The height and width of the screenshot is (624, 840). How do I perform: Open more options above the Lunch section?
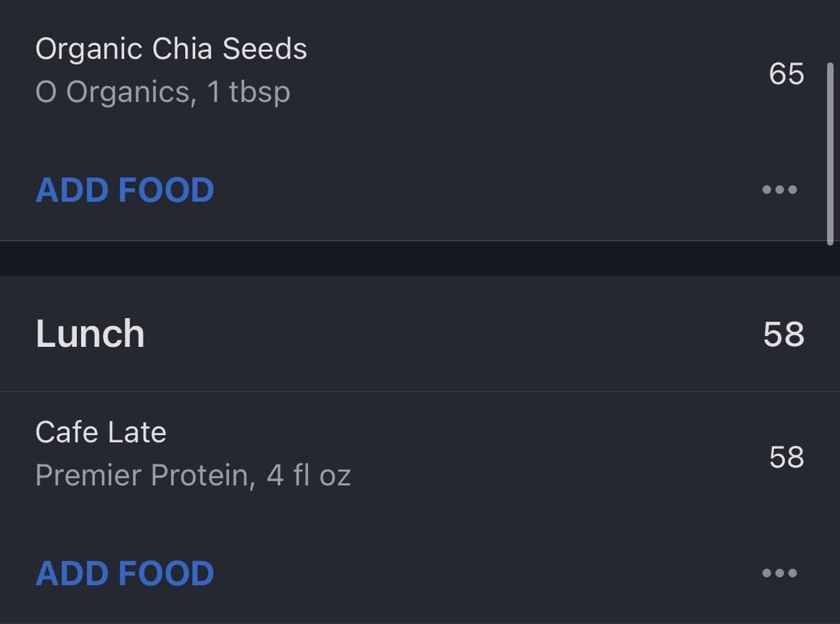tap(779, 189)
